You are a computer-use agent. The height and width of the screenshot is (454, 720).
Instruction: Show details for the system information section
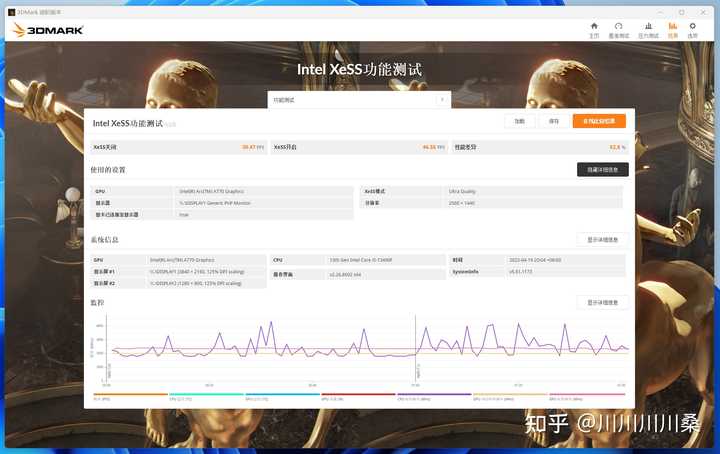tap(602, 240)
